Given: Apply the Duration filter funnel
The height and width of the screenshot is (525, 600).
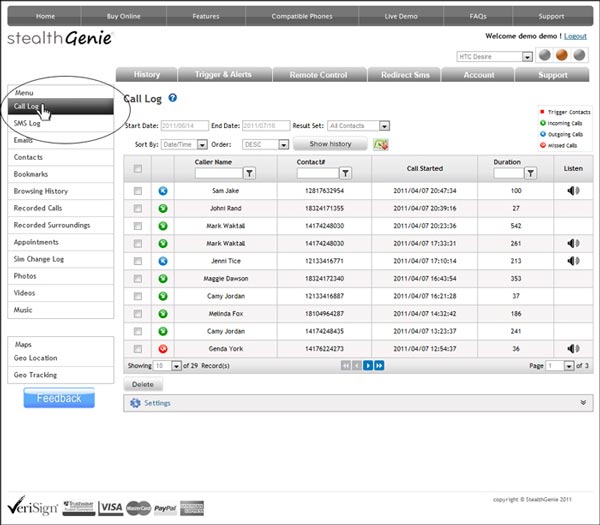Looking at the screenshot, I should (531, 173).
